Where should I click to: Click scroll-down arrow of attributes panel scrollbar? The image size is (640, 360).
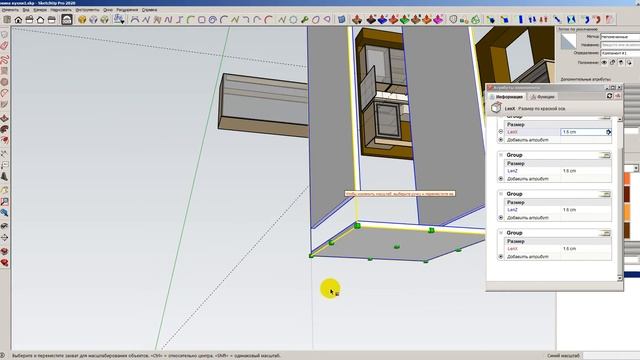click(620, 278)
